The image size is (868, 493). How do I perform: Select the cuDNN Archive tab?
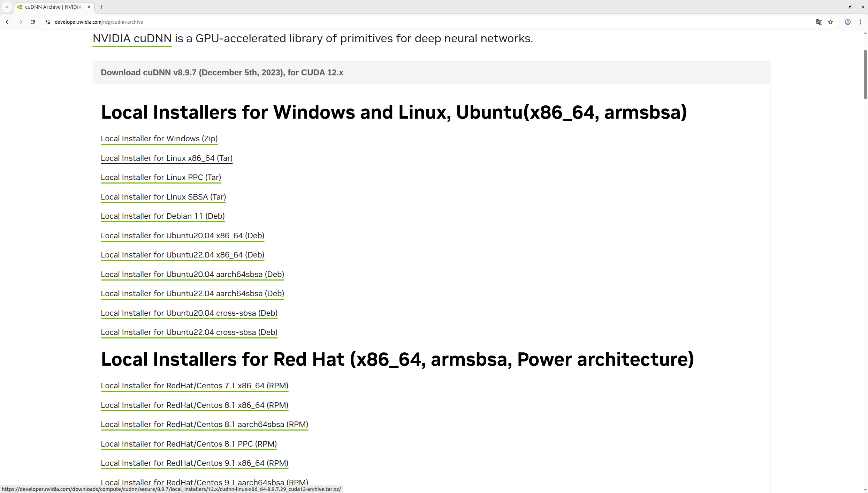(x=53, y=7)
